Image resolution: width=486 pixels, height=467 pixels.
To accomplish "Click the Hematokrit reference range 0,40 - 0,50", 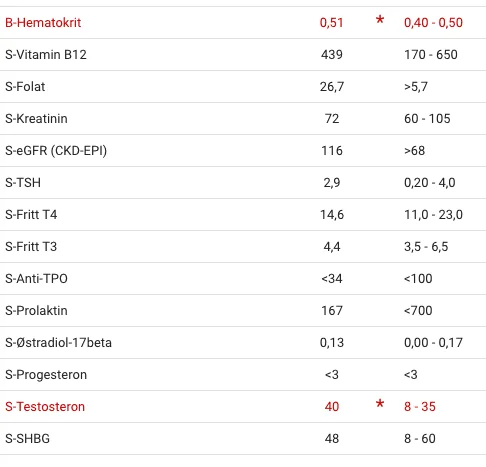I will (x=433, y=23).
